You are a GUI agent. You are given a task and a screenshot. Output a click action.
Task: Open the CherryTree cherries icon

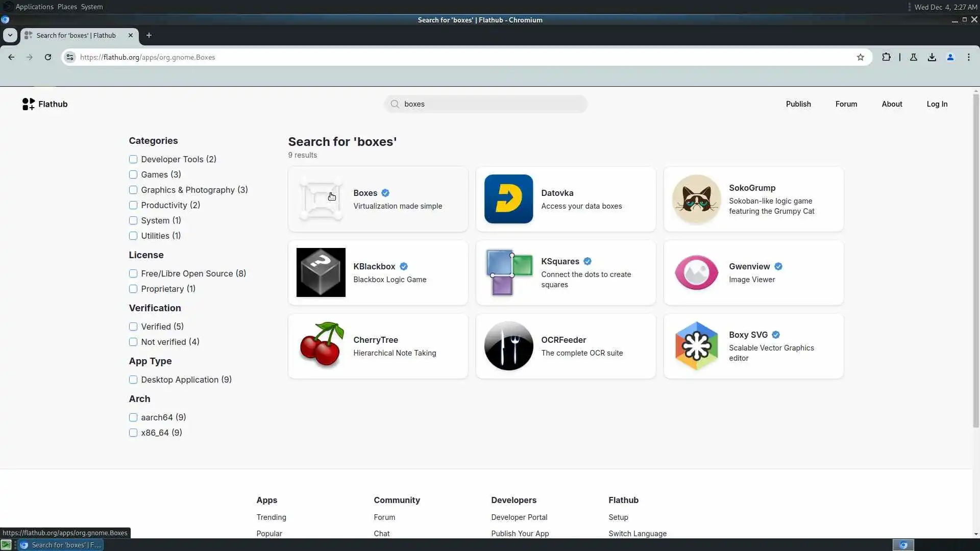click(321, 346)
